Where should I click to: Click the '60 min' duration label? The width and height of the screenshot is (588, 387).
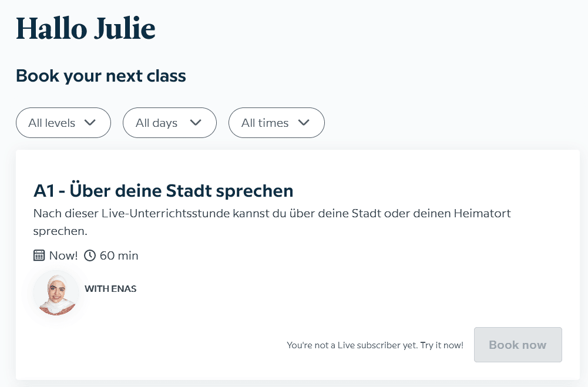pyautogui.click(x=119, y=255)
